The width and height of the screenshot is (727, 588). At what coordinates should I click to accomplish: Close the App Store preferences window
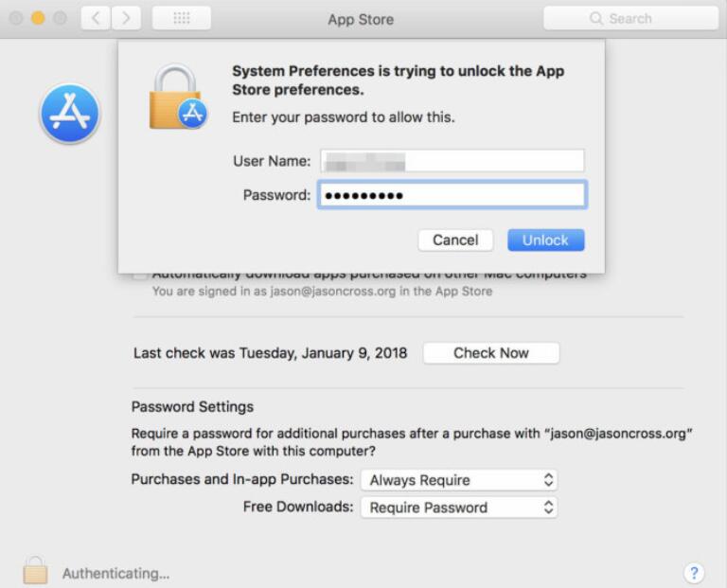16,18
